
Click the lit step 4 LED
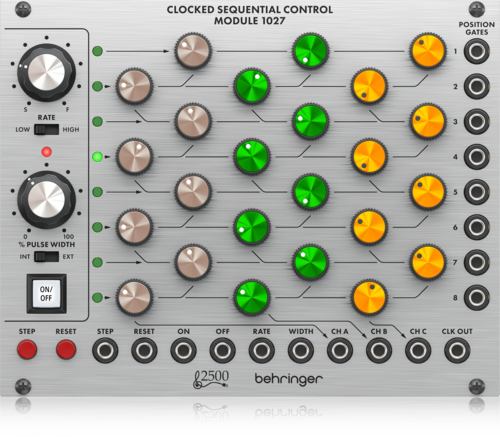pyautogui.click(x=97, y=157)
